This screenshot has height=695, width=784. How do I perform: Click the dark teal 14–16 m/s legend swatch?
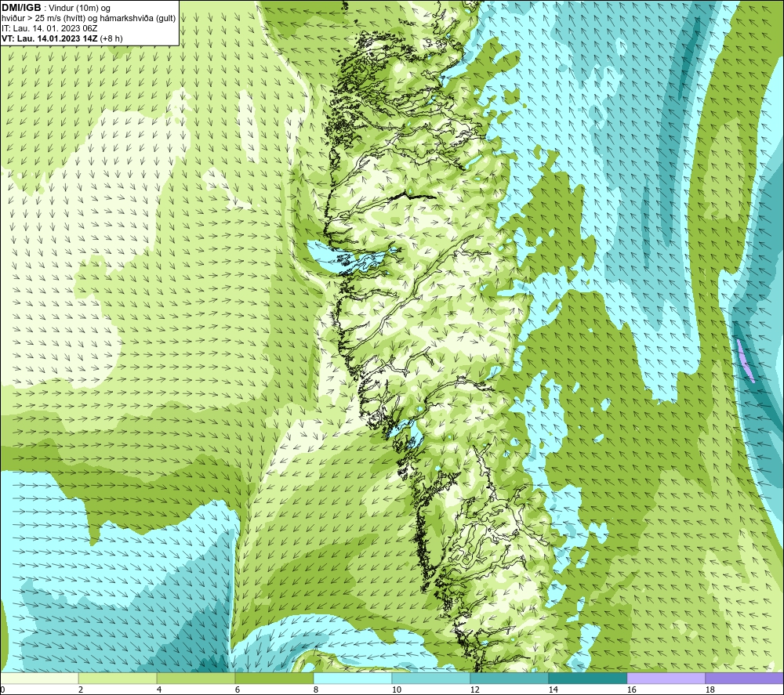(x=587, y=679)
